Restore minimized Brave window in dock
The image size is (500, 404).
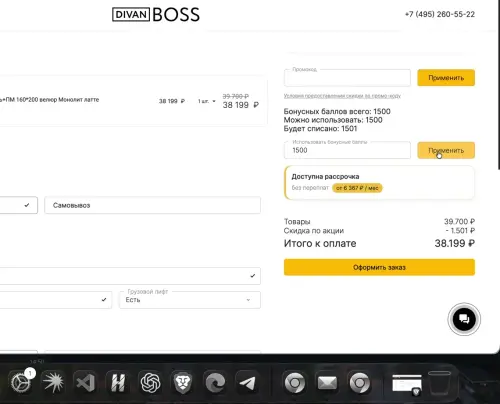click(407, 383)
